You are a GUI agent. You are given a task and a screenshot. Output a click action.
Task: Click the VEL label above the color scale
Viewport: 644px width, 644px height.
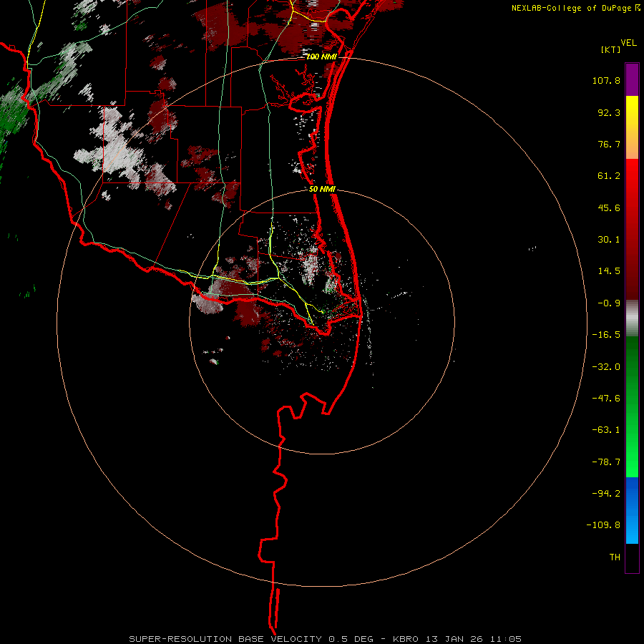(x=628, y=43)
